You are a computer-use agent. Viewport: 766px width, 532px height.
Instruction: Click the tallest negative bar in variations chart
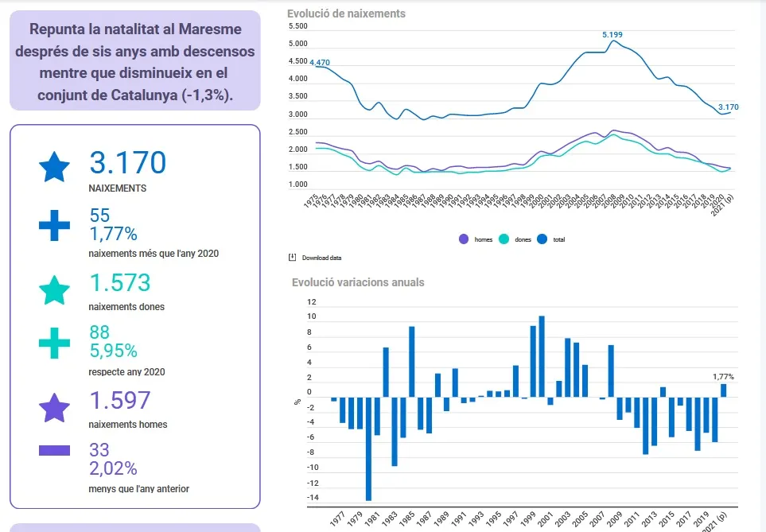click(x=368, y=449)
